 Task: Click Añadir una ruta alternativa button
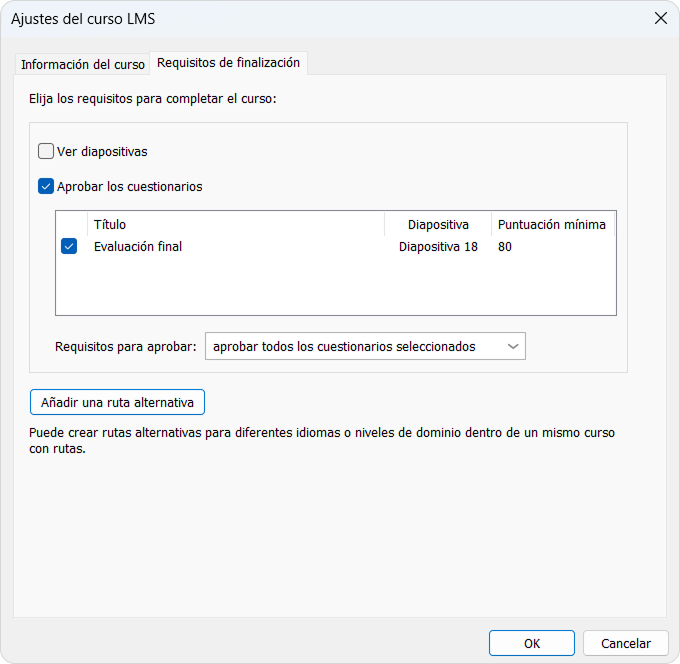[x=118, y=402]
